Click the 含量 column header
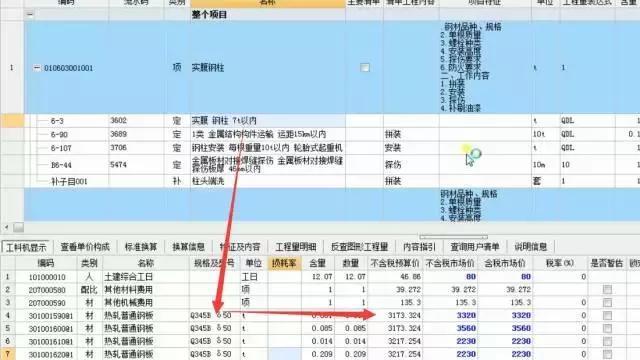 click(x=318, y=263)
